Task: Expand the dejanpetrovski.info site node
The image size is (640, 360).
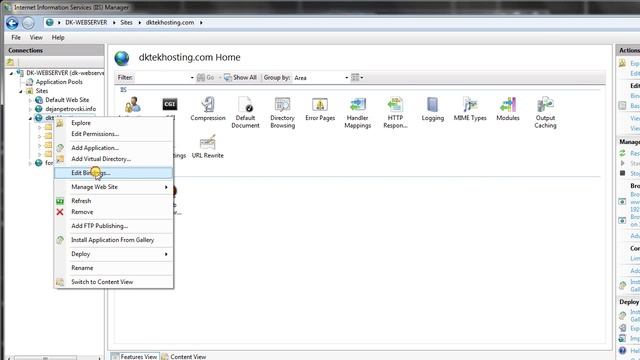Action: coord(30,109)
